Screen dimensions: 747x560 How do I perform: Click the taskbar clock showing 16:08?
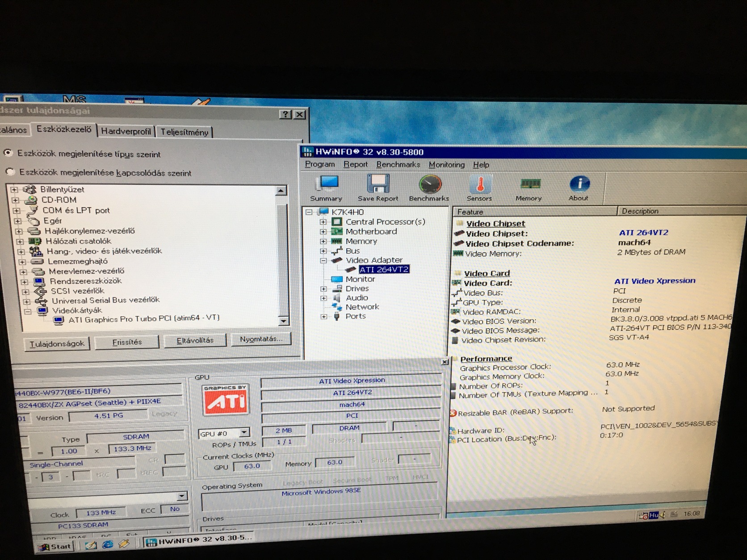click(x=692, y=514)
